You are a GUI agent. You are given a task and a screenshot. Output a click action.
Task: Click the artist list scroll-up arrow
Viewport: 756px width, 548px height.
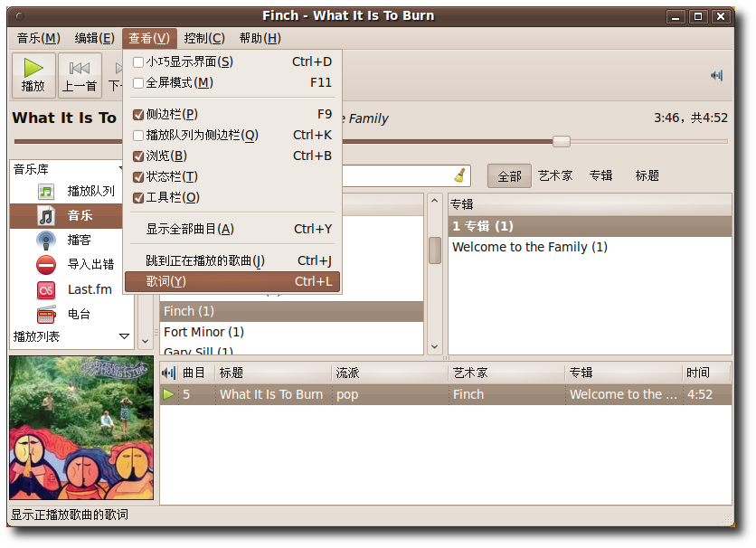(434, 201)
